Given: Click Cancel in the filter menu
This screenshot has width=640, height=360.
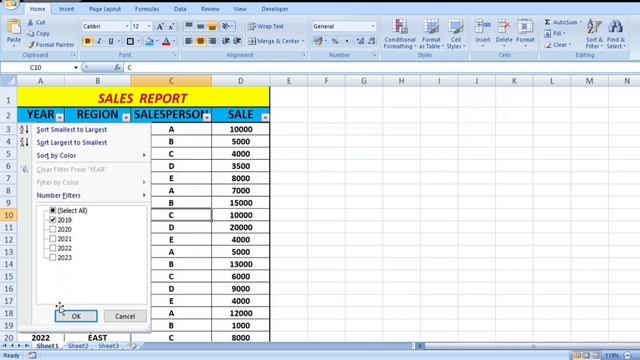Looking at the screenshot, I should pyautogui.click(x=125, y=316).
